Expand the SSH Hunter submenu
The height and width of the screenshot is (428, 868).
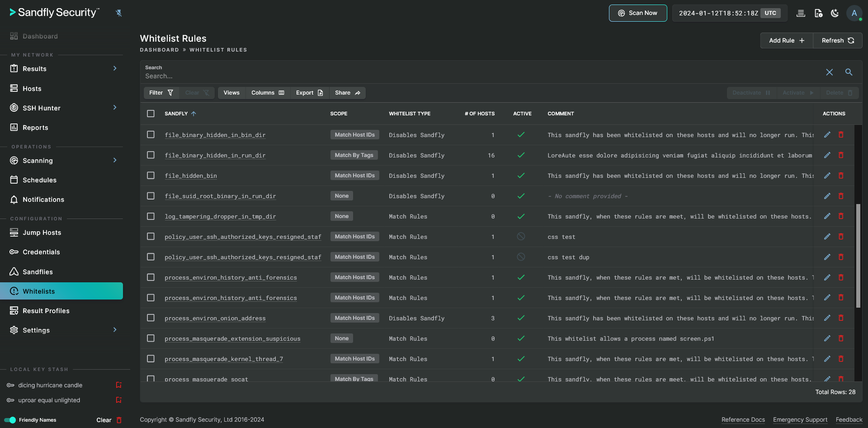click(115, 108)
